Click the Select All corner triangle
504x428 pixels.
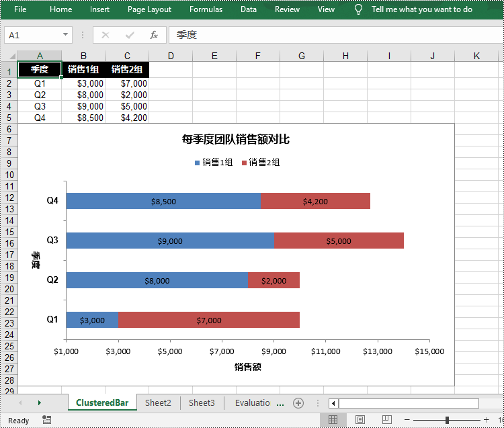pos(12,56)
